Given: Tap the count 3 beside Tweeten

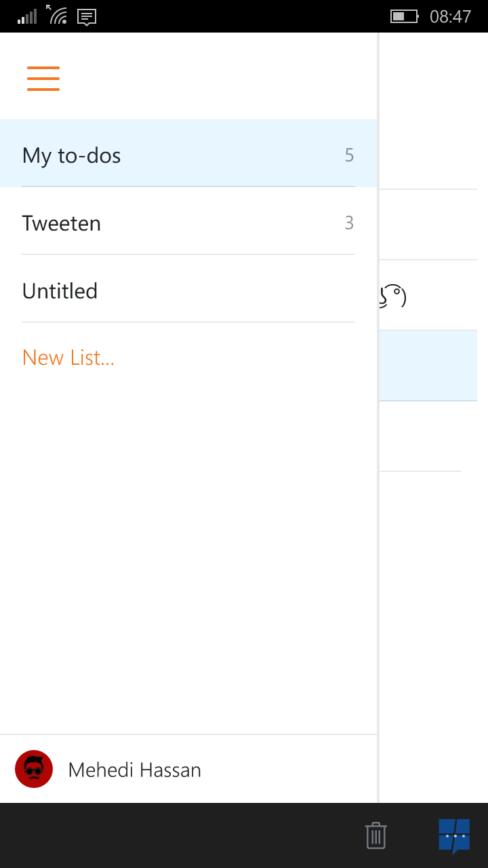Looking at the screenshot, I should (349, 223).
